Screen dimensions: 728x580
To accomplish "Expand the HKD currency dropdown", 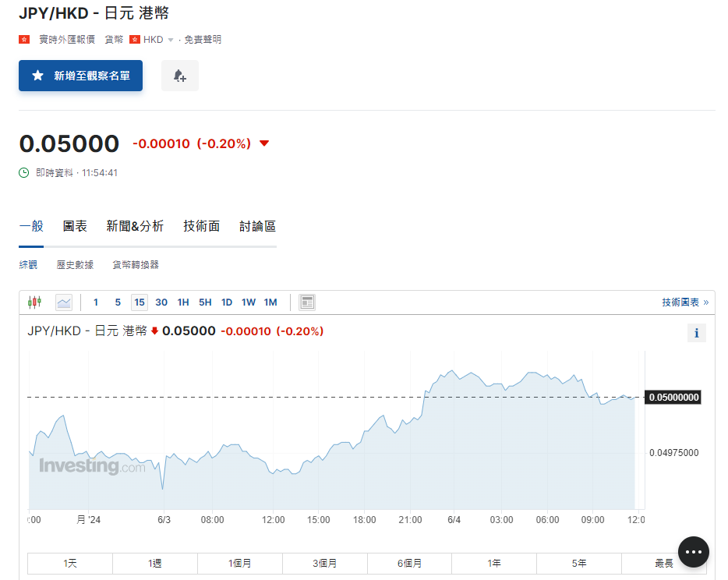I will (171, 40).
